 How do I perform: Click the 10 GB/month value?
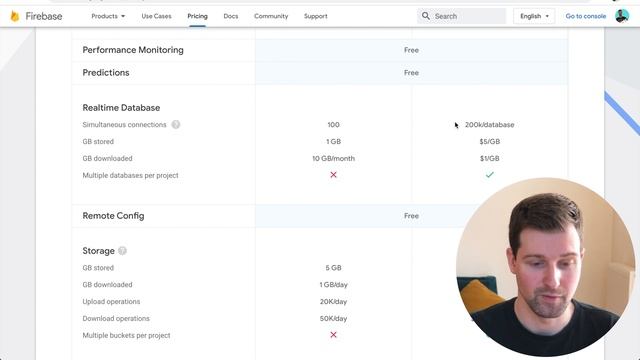coord(333,158)
